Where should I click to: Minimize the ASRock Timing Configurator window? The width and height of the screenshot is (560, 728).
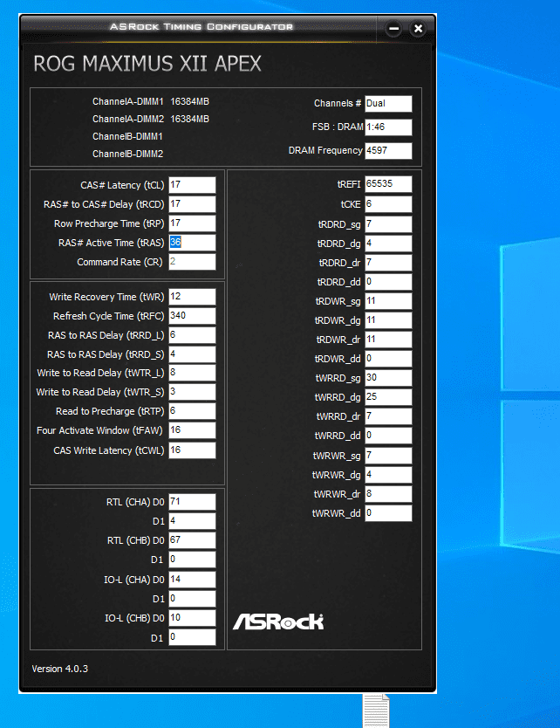[393, 29]
